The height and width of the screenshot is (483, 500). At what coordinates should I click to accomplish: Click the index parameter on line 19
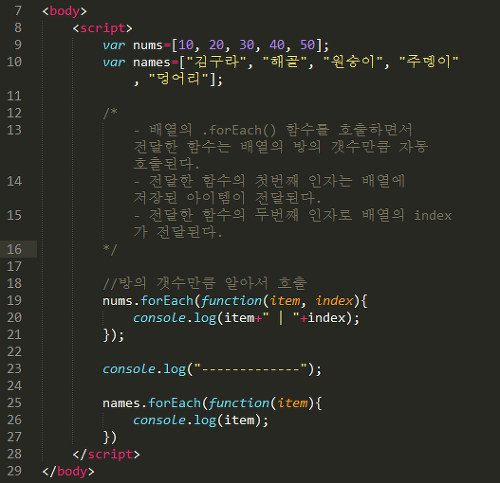(334, 301)
